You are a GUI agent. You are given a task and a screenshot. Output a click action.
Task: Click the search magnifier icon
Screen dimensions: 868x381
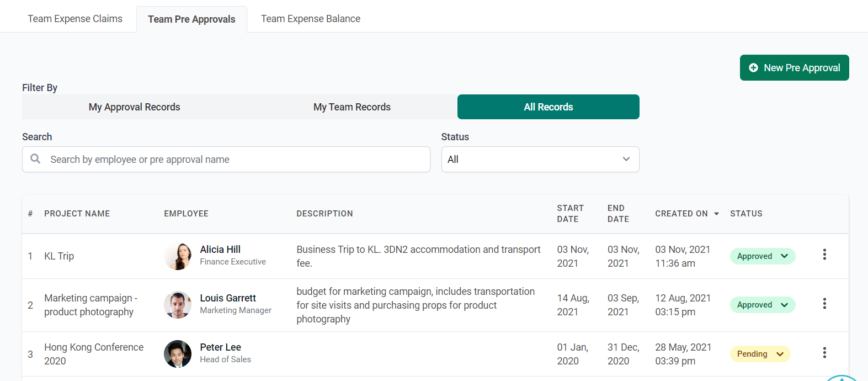(x=35, y=159)
